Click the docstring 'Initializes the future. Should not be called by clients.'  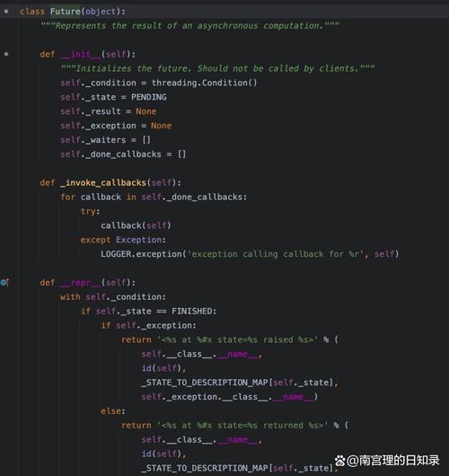pos(217,68)
